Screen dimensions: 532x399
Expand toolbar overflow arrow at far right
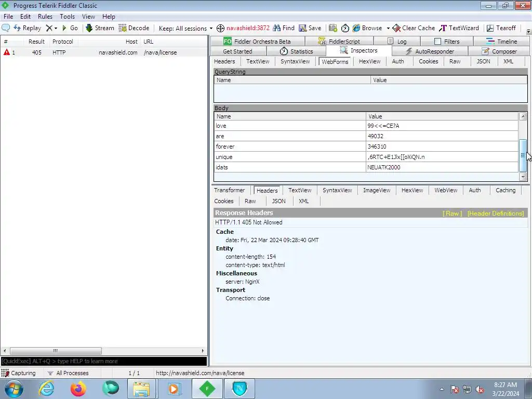(x=528, y=31)
